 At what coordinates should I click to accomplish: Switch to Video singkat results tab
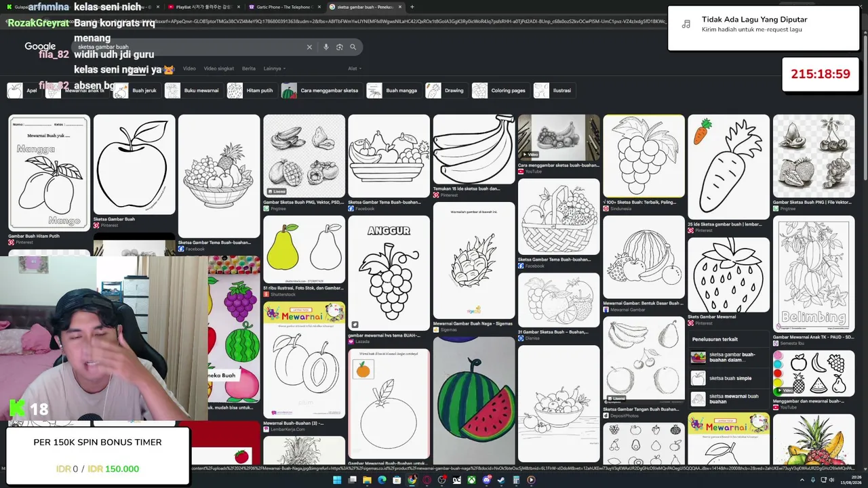(219, 68)
